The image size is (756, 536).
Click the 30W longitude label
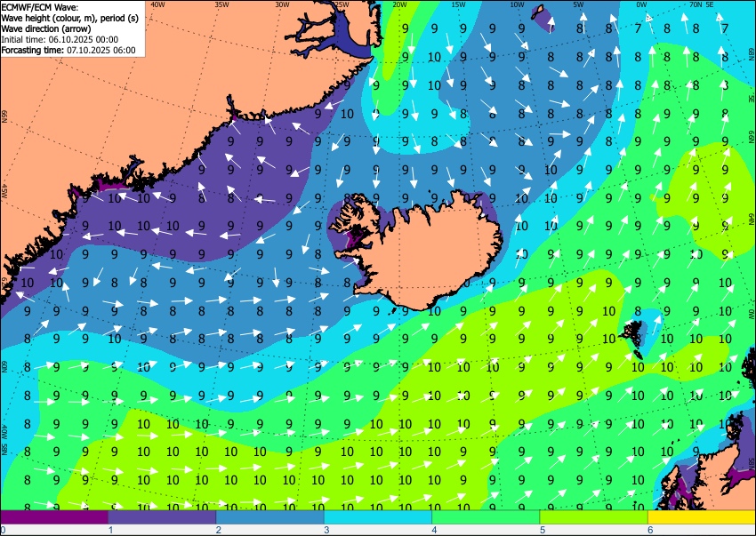click(x=283, y=4)
